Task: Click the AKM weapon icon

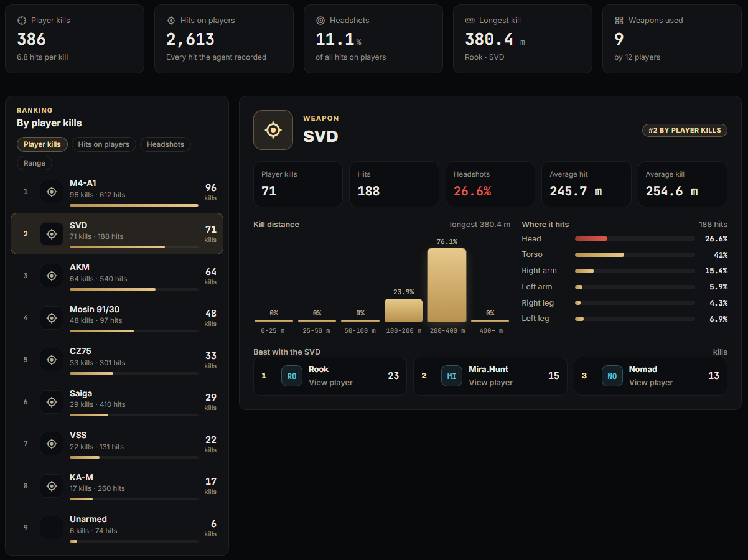Action: [x=52, y=276]
